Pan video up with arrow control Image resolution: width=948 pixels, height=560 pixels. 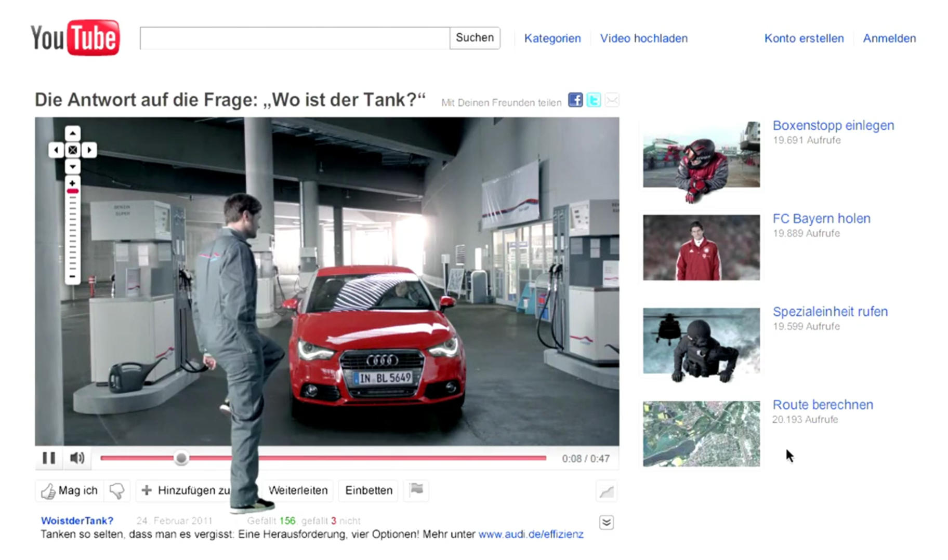[x=73, y=134]
